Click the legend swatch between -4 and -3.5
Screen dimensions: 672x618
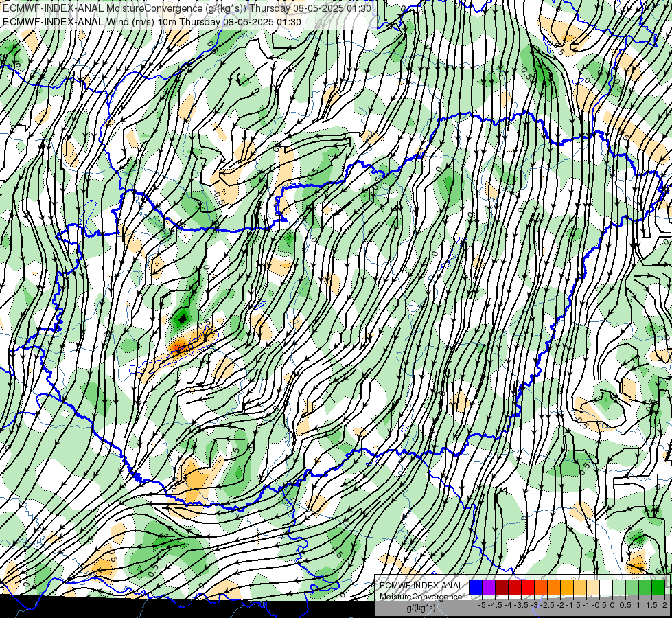[515, 588]
